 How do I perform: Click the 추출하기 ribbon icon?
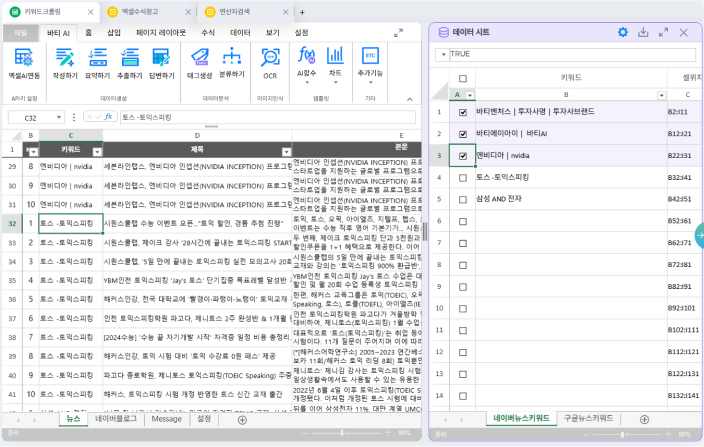[x=130, y=63]
